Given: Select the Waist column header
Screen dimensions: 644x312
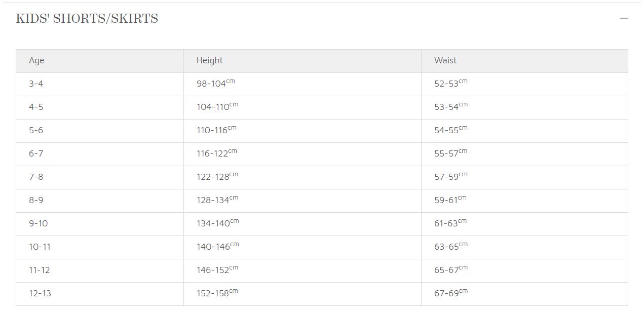Looking at the screenshot, I should click(524, 61).
